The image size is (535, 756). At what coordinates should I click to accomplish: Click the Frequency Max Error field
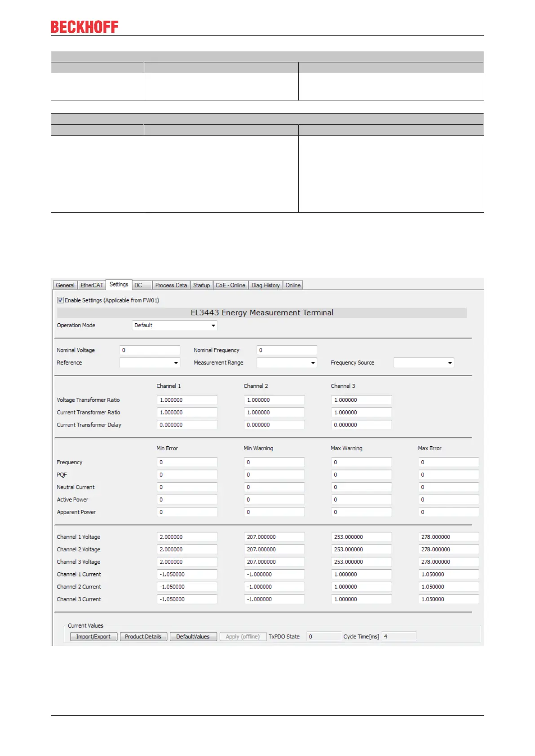(x=449, y=462)
